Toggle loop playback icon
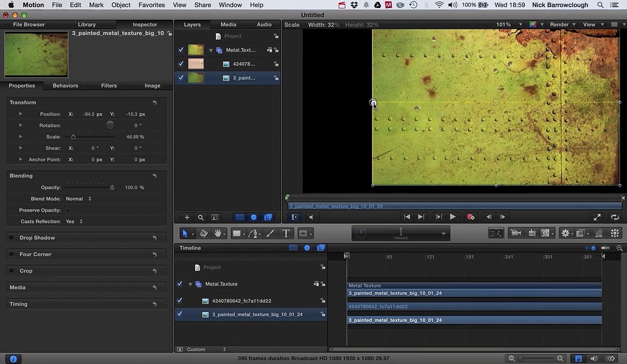This screenshot has width=627, height=364. [615, 217]
